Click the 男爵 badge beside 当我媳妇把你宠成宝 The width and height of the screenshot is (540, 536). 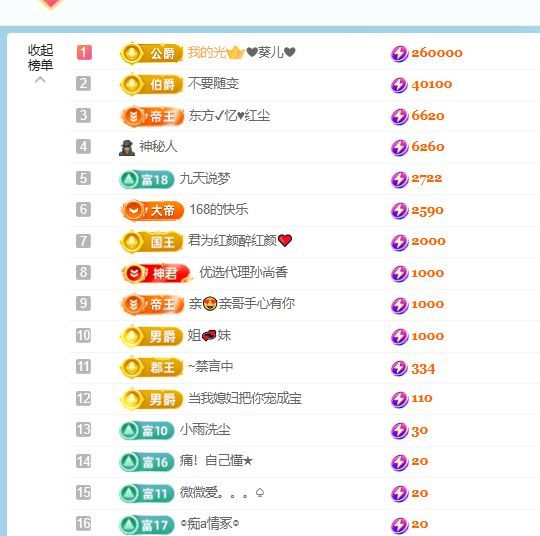152,399
